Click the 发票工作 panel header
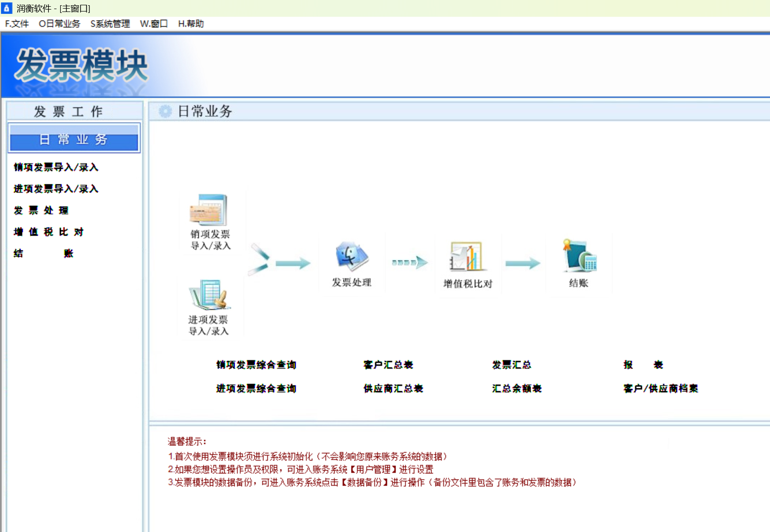 [x=74, y=111]
